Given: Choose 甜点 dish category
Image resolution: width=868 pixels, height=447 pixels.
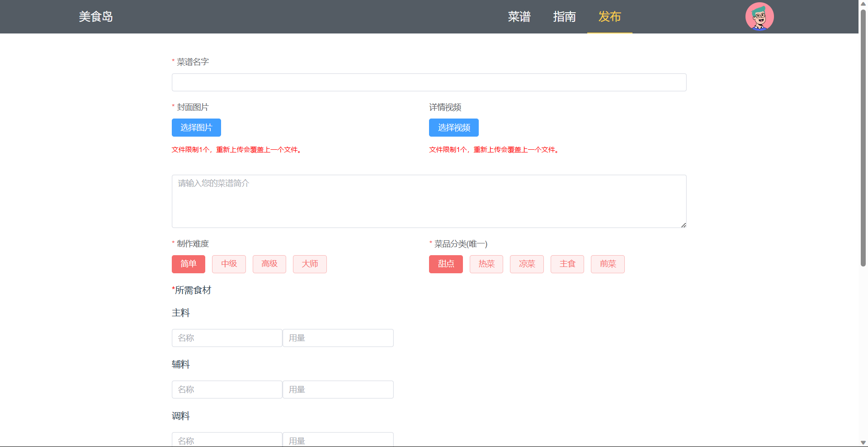Looking at the screenshot, I should (x=446, y=264).
